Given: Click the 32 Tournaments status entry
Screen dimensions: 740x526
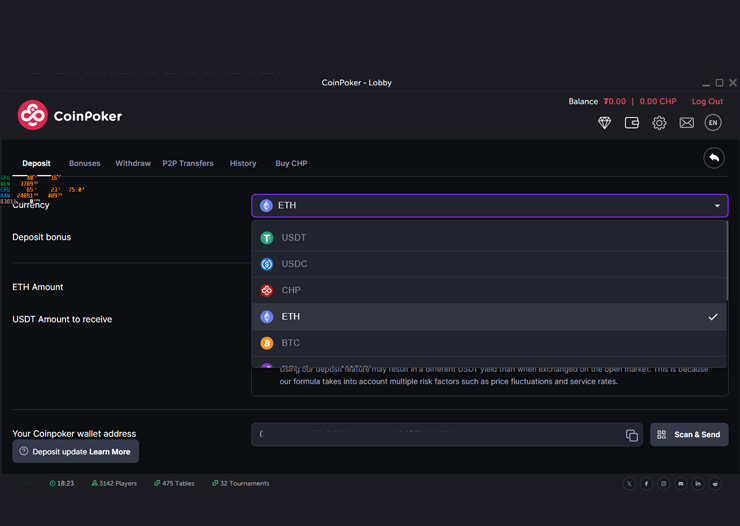Looking at the screenshot, I should point(241,484).
